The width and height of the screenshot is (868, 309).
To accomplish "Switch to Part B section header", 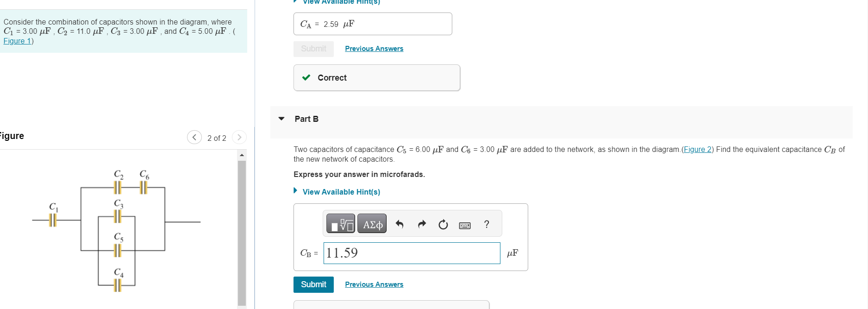I will (306, 119).
